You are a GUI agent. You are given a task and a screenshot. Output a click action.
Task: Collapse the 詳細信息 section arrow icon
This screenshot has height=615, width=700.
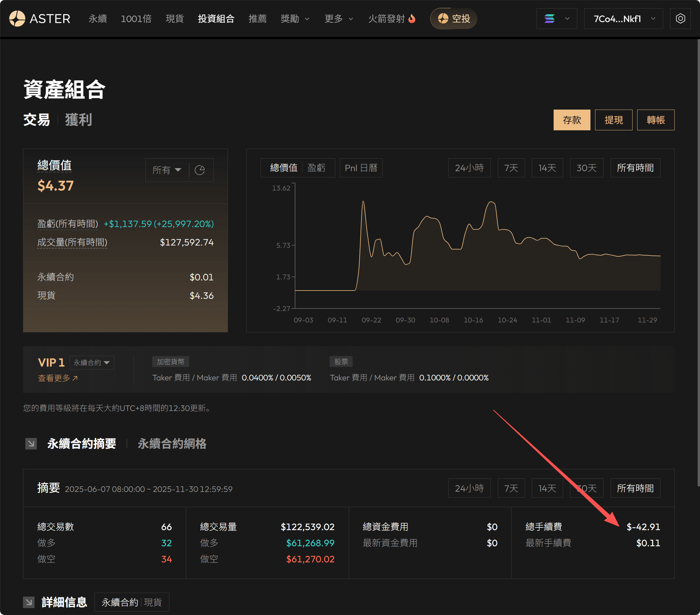coord(29,602)
